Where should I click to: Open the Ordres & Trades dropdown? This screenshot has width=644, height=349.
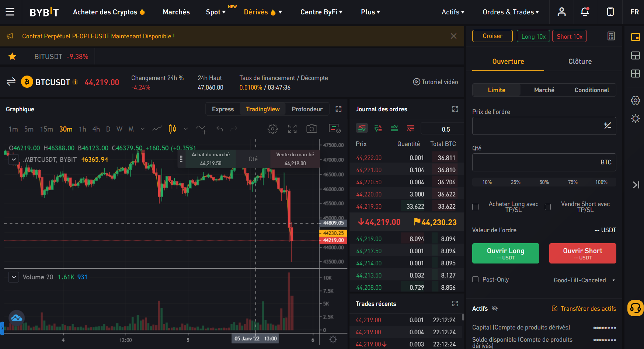[x=511, y=12]
